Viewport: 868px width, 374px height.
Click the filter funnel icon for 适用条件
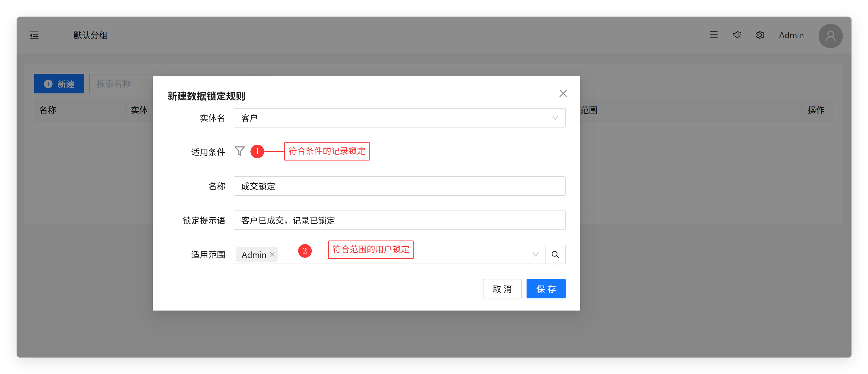[239, 151]
